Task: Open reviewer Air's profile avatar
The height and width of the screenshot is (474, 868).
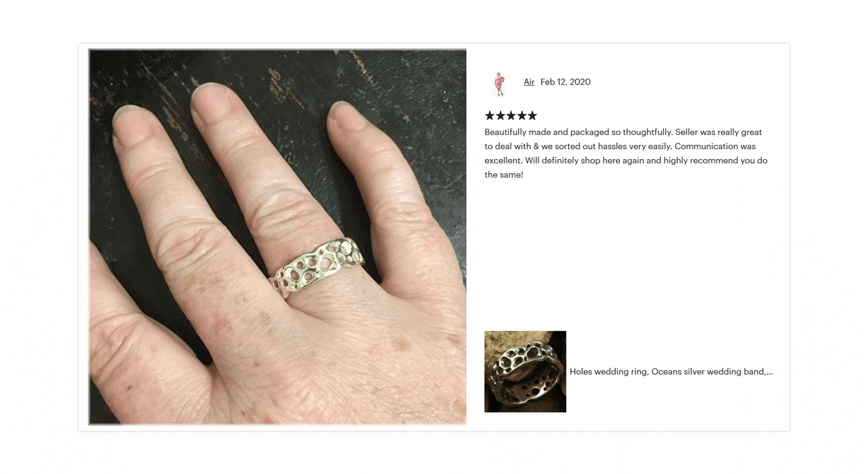Action: coord(499,83)
